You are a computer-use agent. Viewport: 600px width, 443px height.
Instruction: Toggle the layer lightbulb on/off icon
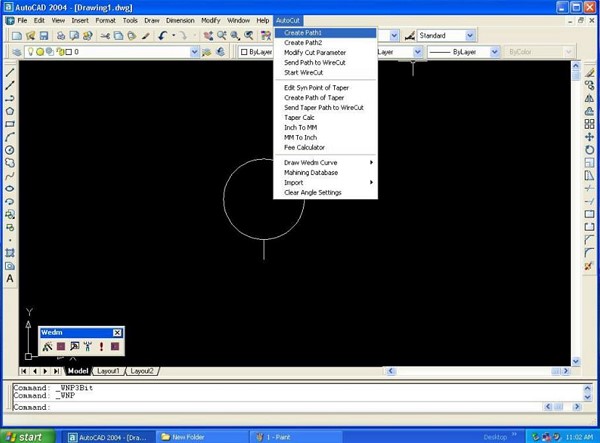[30, 51]
